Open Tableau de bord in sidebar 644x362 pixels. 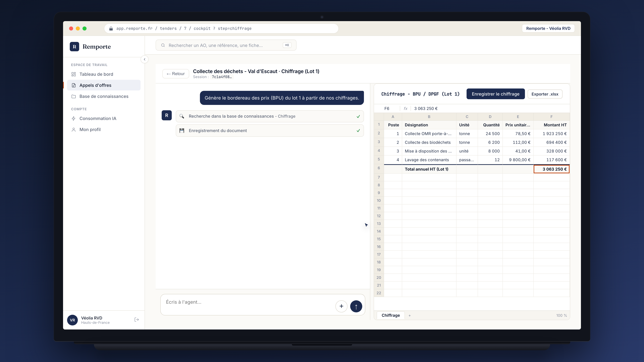104,74
